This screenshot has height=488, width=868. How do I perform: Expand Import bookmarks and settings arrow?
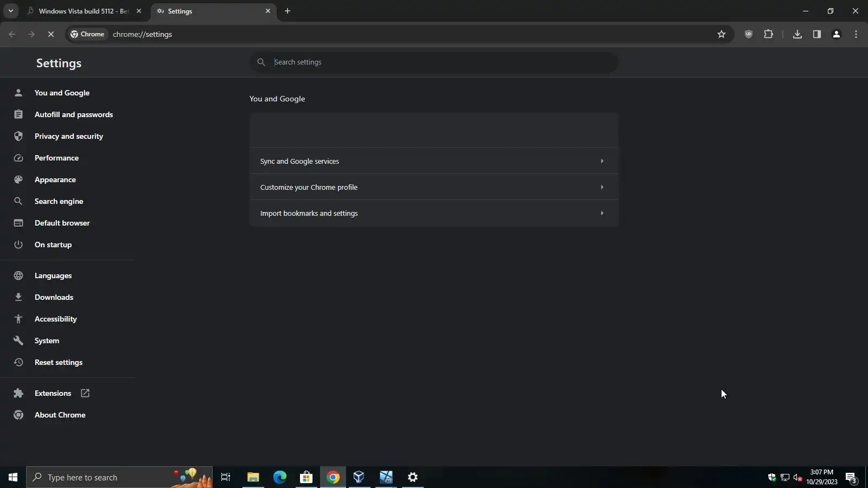tap(602, 213)
